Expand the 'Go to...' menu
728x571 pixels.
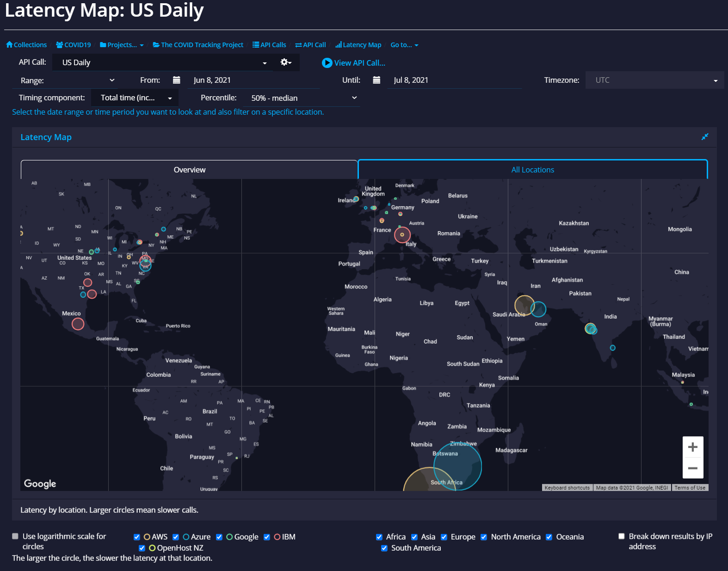pos(404,45)
